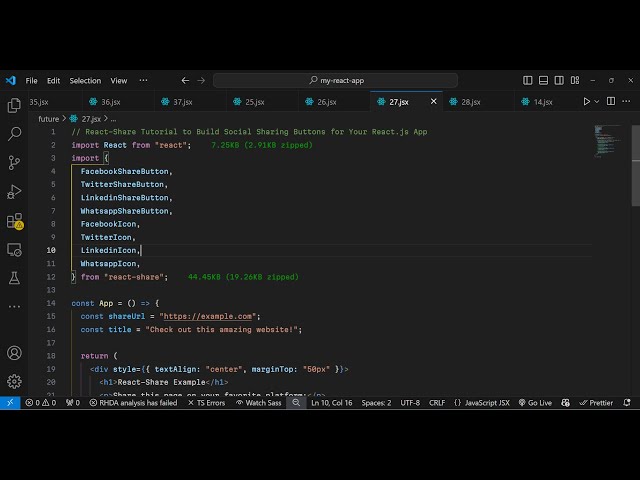Image resolution: width=640 pixels, height=480 pixels.
Task: Open the Extensions view
Action: 14,220
